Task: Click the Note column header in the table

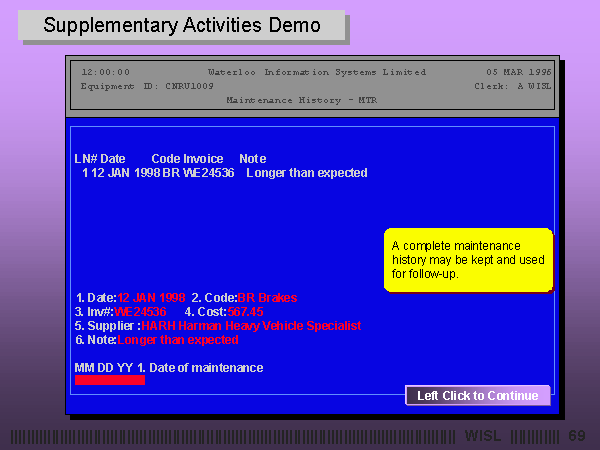Action: (253, 159)
